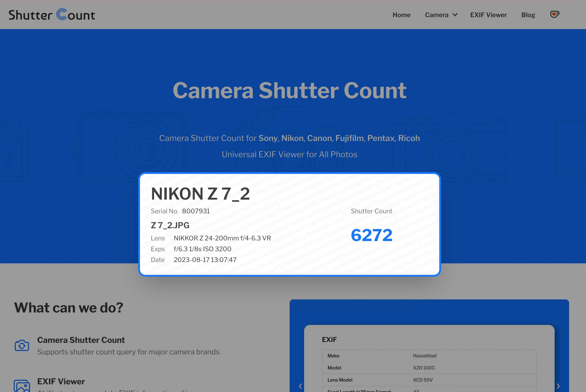This screenshot has height=392, width=586.
Task: Open the EXIF Viewer nav link
Action: pyautogui.click(x=488, y=15)
